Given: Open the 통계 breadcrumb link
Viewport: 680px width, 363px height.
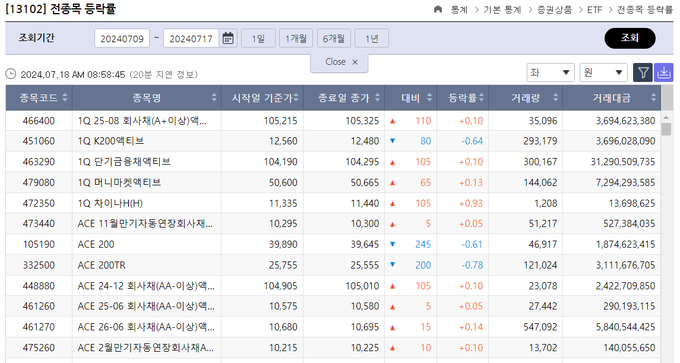Looking at the screenshot, I should [x=459, y=10].
